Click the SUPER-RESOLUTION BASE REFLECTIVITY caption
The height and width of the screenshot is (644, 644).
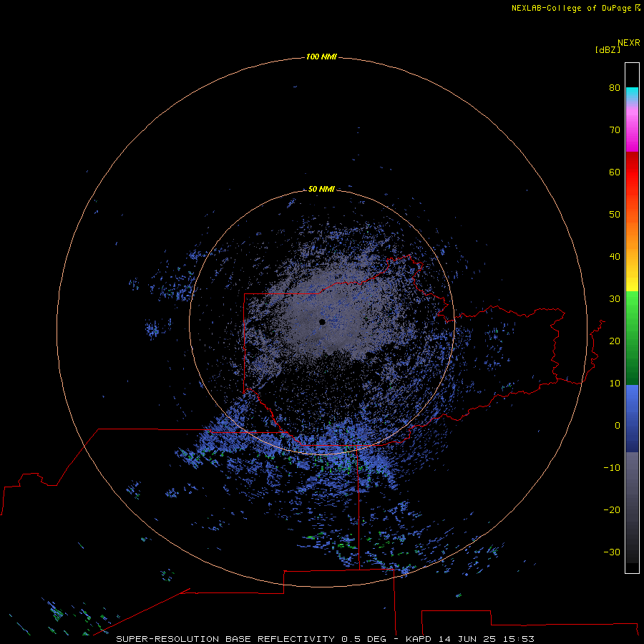pyautogui.click(x=225, y=639)
